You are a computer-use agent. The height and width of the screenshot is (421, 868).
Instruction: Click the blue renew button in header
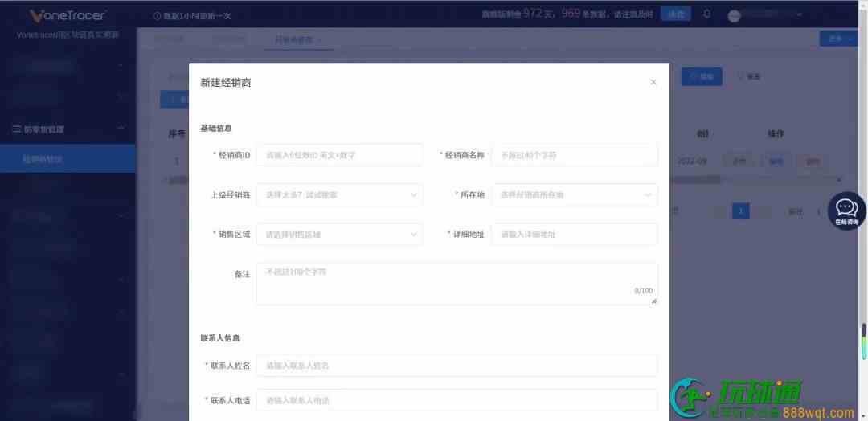click(675, 14)
